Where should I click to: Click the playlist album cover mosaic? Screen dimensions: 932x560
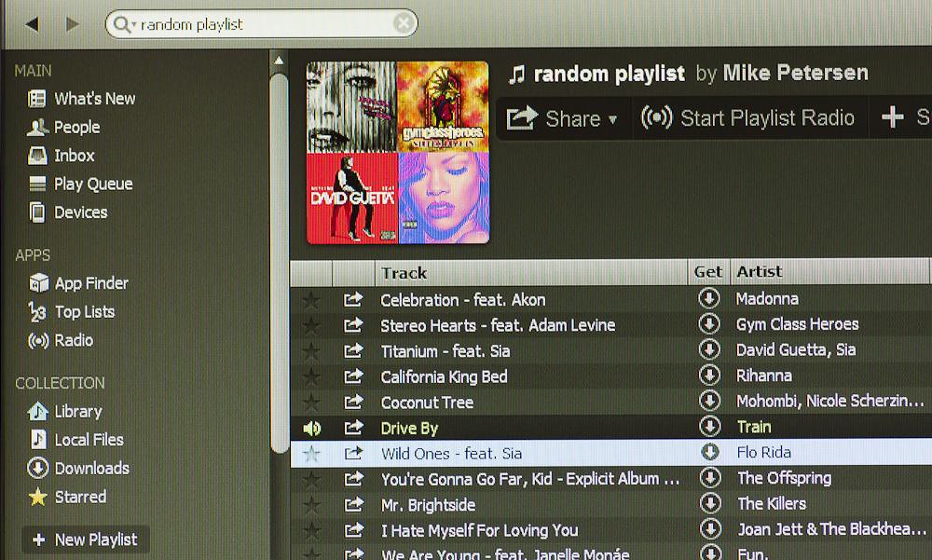398,152
